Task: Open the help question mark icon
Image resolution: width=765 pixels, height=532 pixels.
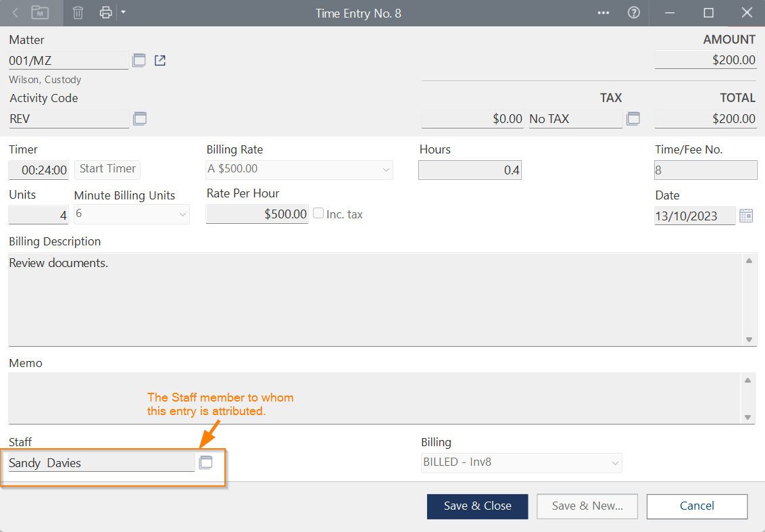Action: pos(634,13)
